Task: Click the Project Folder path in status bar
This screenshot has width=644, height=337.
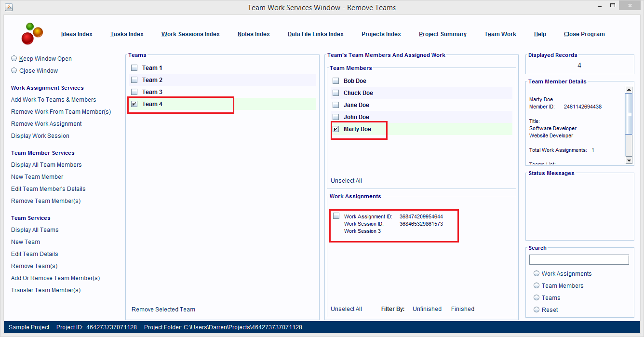Action: tap(223, 327)
